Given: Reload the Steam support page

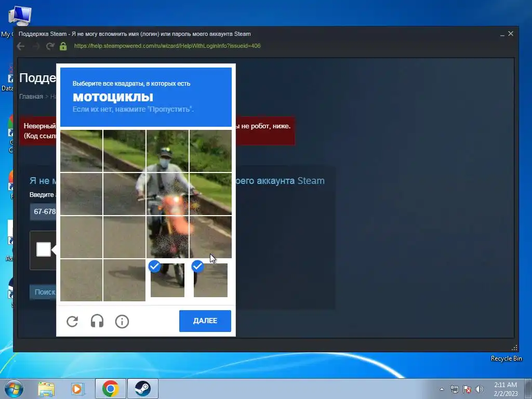Looking at the screenshot, I should tap(50, 46).
